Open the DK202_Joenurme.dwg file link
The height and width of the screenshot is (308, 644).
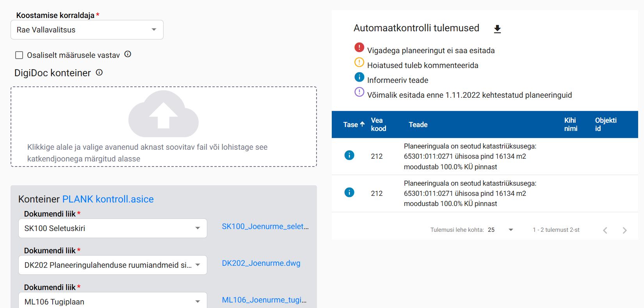click(261, 263)
